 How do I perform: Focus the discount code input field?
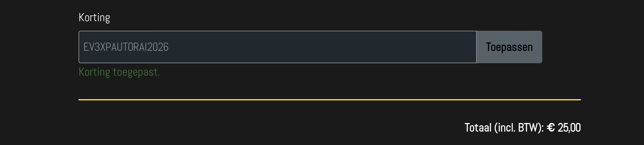(x=278, y=47)
